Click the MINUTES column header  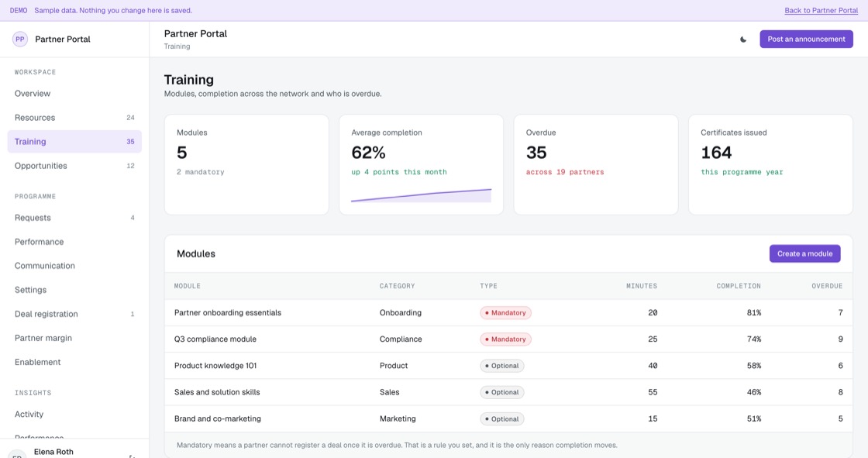[x=642, y=286]
